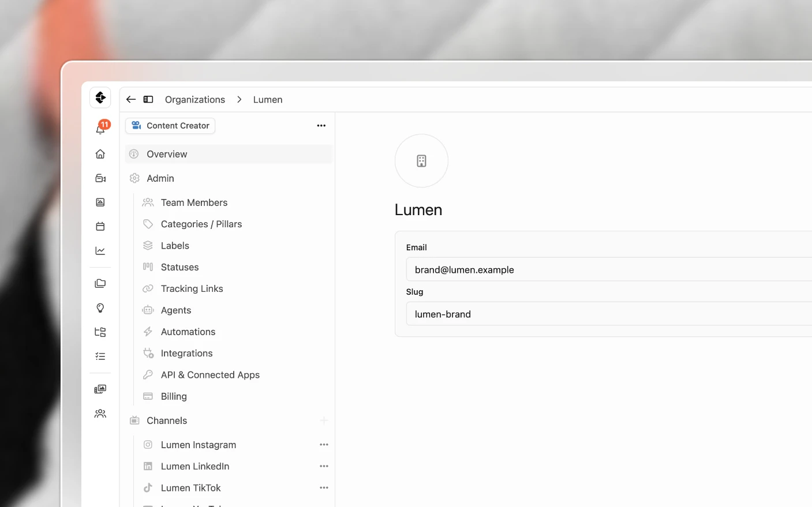Open more options for Lumen LinkedIn
Screen dimensions: 812x507
(x=324, y=466)
